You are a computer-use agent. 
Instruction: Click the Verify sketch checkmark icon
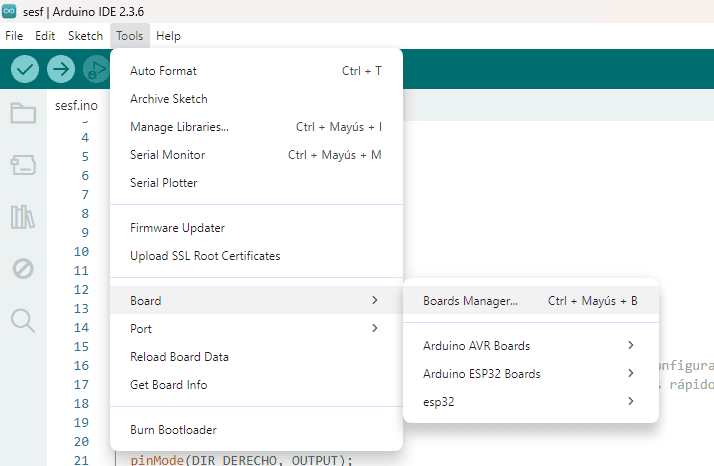click(25, 69)
